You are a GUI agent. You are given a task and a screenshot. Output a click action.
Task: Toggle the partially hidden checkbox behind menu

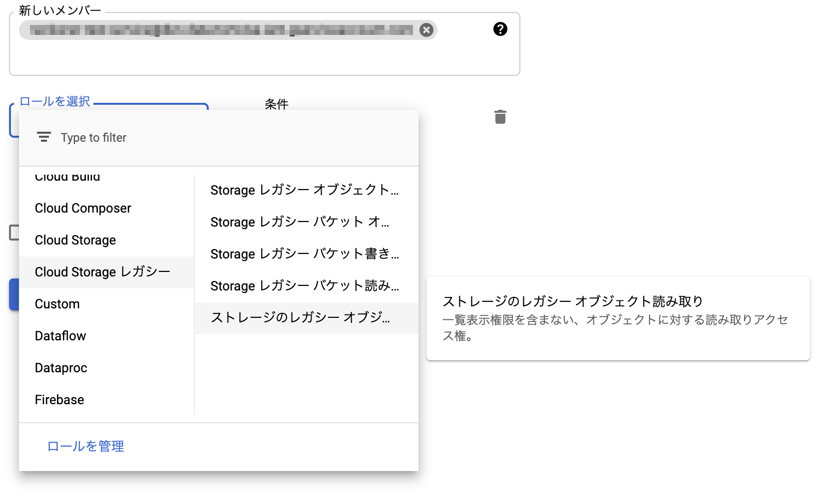click(x=14, y=233)
